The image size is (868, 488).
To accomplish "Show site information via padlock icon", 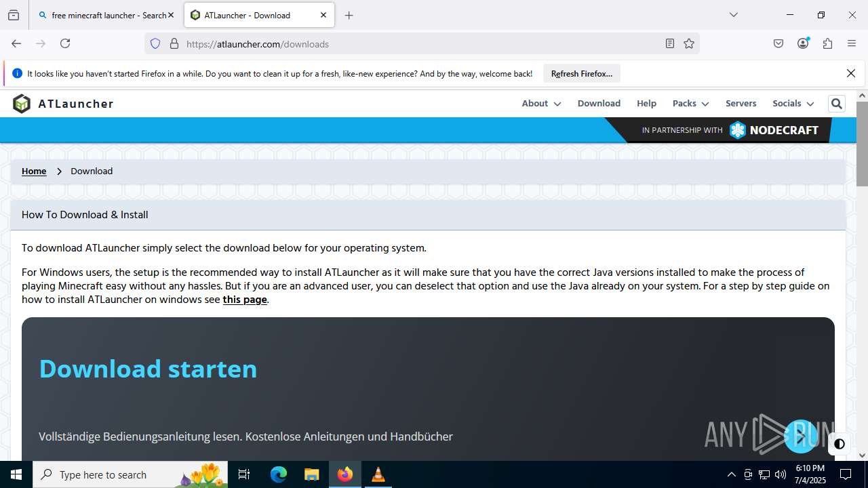I will (174, 43).
